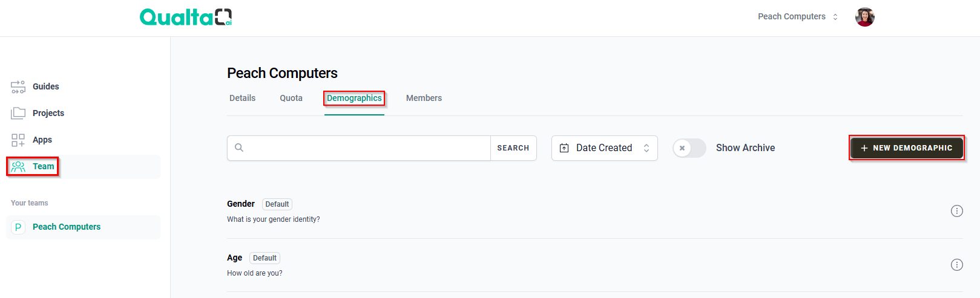This screenshot has width=980, height=298.
Task: Click the Show Archive label
Action: [745, 148]
